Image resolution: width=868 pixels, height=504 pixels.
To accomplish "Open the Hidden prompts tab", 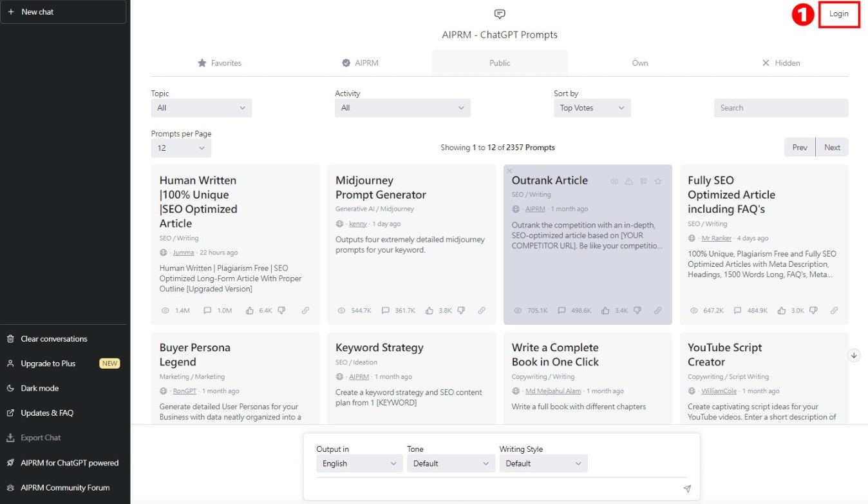I will point(780,63).
